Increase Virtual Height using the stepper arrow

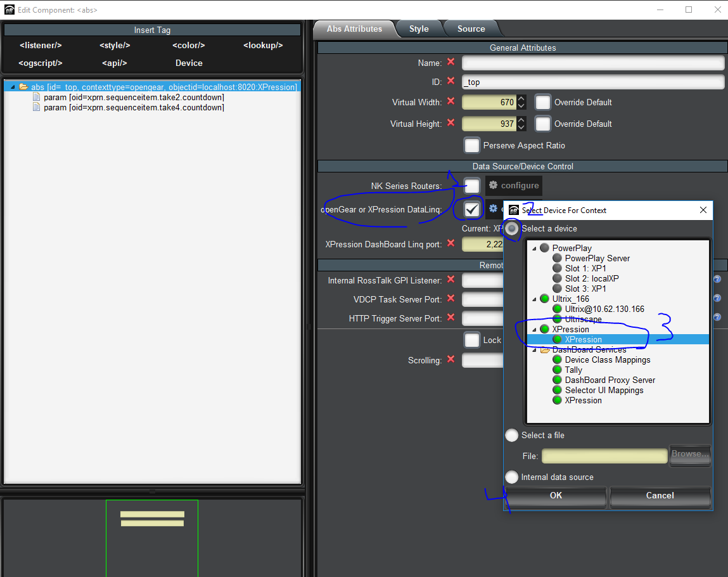(521, 120)
